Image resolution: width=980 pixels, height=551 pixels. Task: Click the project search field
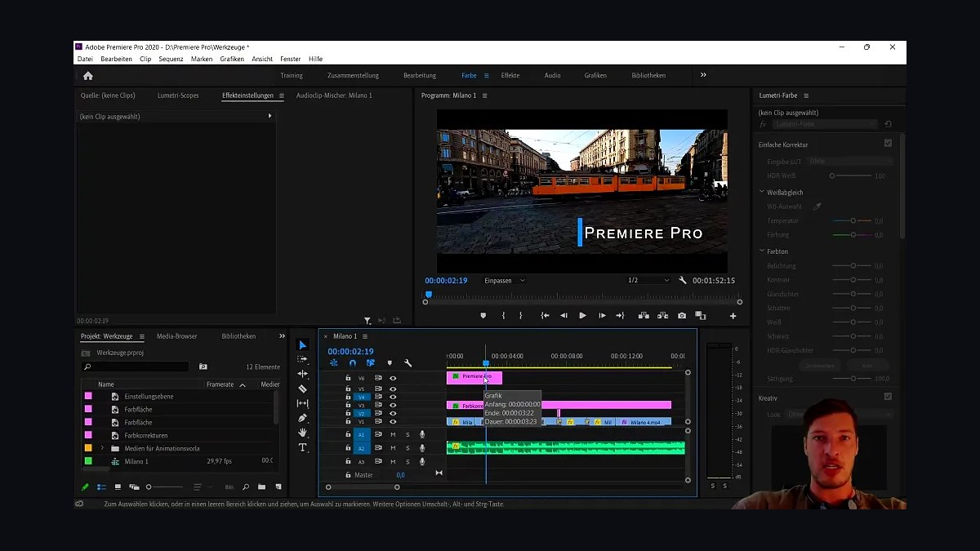pyautogui.click(x=135, y=367)
